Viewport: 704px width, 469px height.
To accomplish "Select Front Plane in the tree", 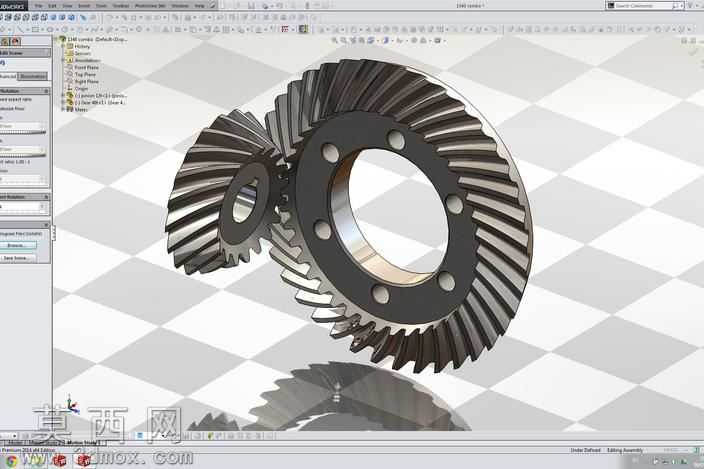I will point(87,67).
